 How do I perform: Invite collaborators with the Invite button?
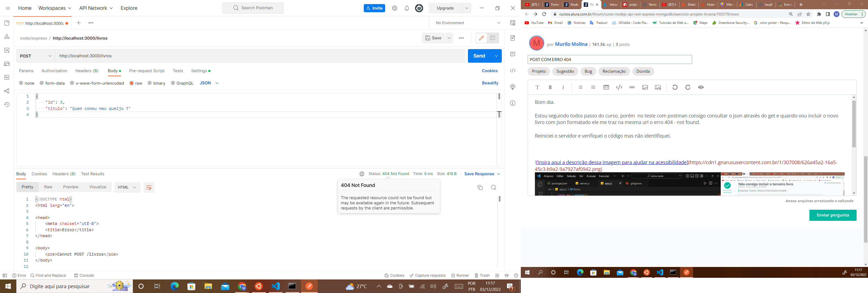[x=374, y=8]
